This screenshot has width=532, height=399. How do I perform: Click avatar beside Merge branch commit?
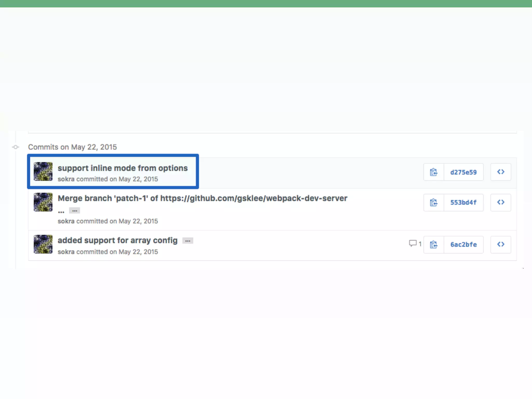coord(43,202)
